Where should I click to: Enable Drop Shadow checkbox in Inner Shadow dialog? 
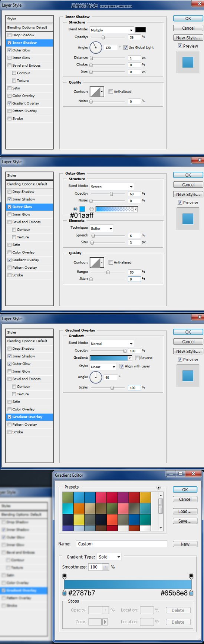(10, 35)
